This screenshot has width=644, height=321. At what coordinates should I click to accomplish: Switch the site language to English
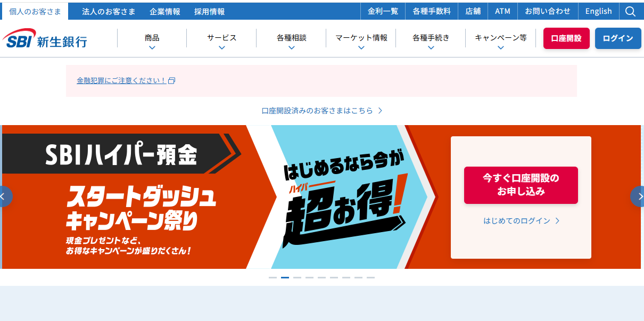598,11
